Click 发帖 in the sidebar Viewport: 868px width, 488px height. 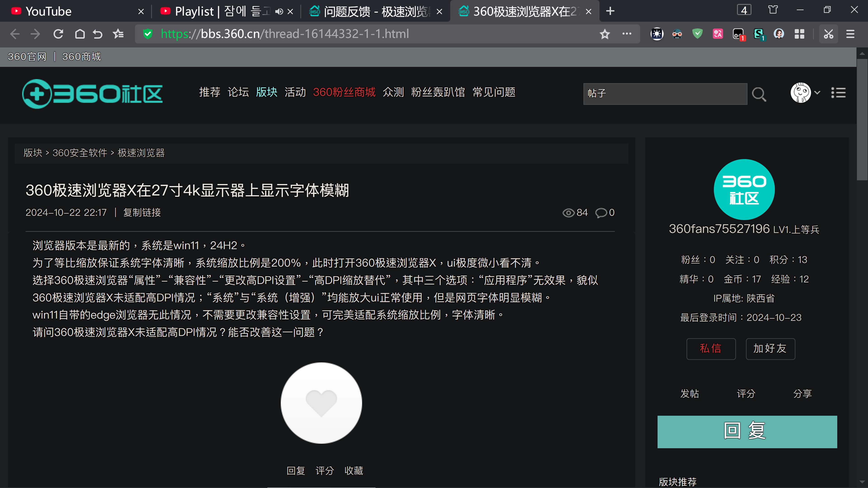pyautogui.click(x=689, y=393)
